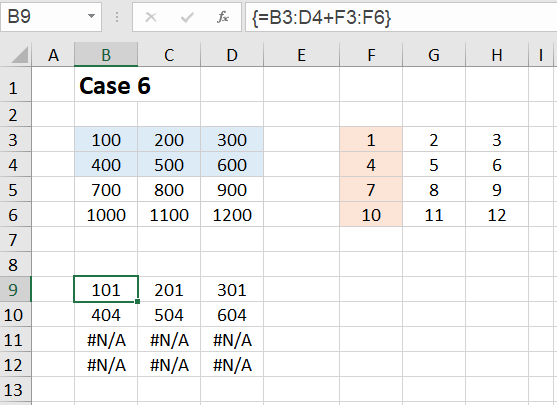Select result cell showing 404
This screenshot has height=405, width=557.
106,315
